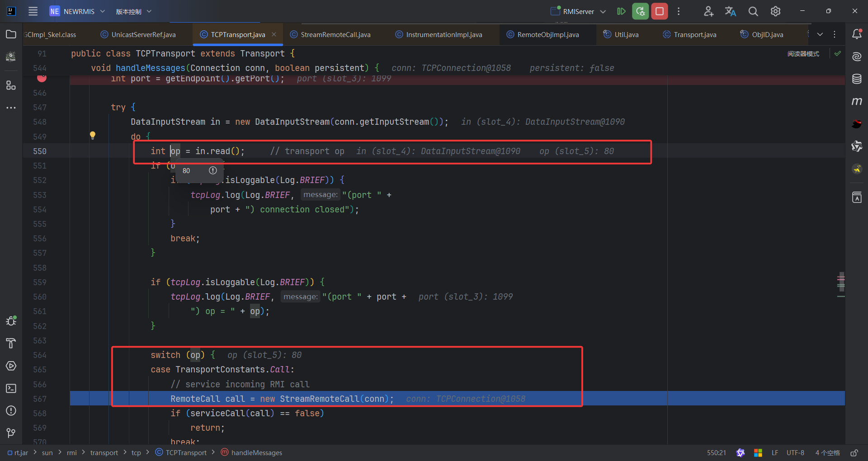Toggle the breakpoint on line 545
The height and width of the screenshot is (461, 868).
pos(42,78)
